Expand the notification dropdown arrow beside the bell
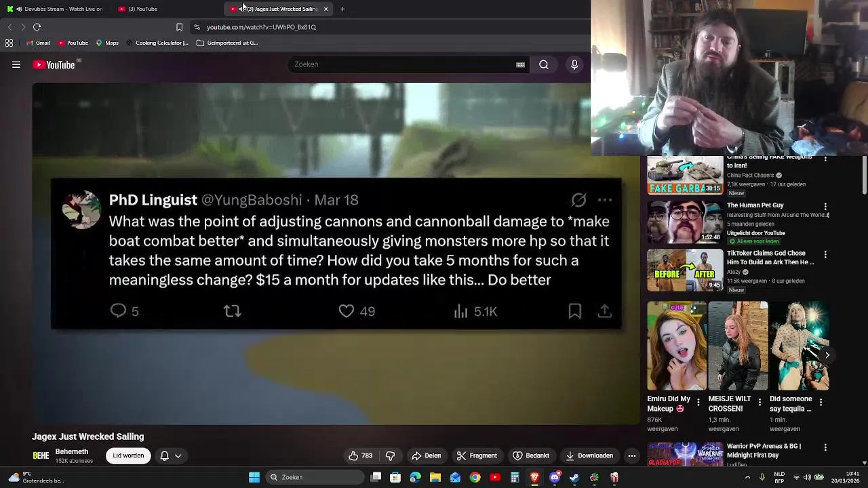868x488 pixels. pyautogui.click(x=178, y=455)
